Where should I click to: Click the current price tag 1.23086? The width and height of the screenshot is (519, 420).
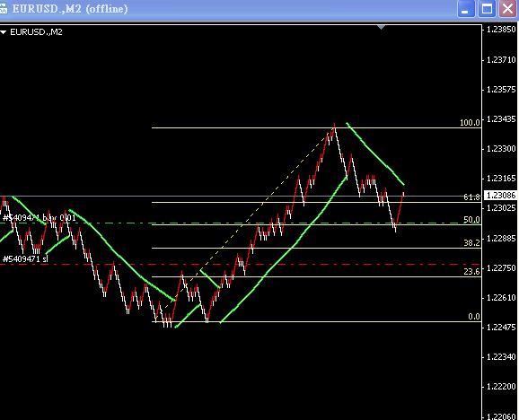501,196
